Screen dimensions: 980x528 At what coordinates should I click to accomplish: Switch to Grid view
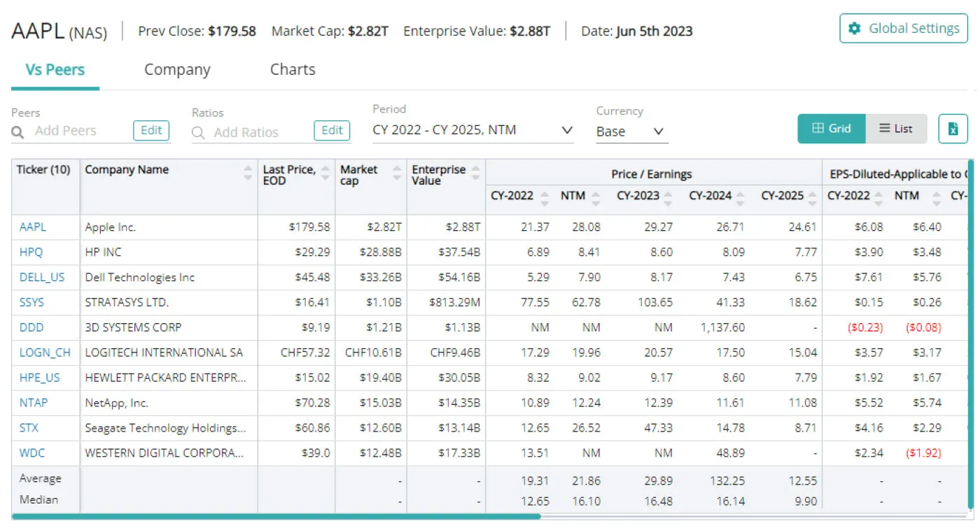pyautogui.click(x=832, y=129)
